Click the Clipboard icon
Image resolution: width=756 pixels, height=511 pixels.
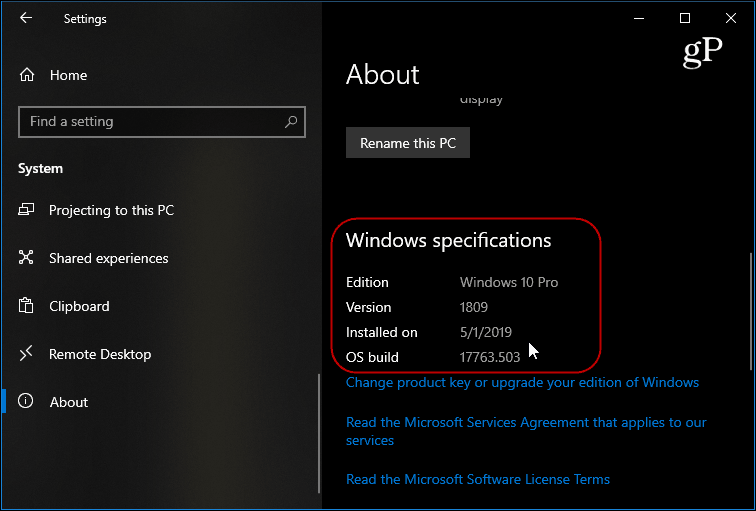point(26,306)
